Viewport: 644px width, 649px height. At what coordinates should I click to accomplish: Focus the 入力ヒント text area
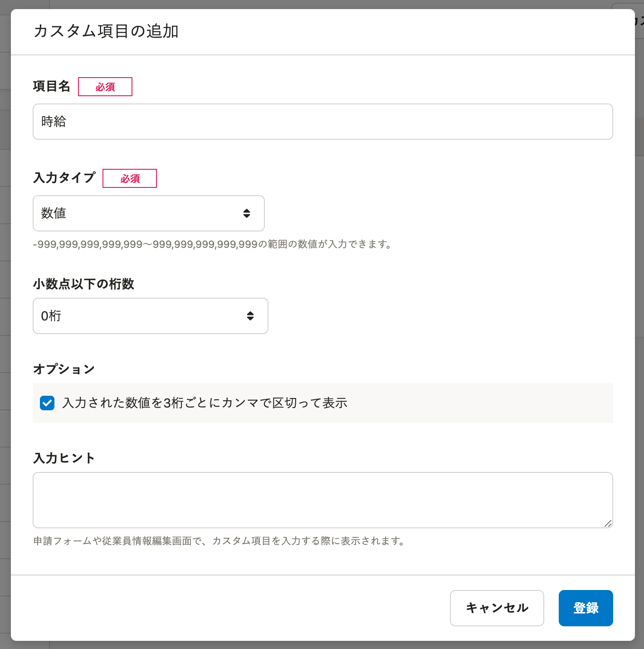click(x=323, y=500)
